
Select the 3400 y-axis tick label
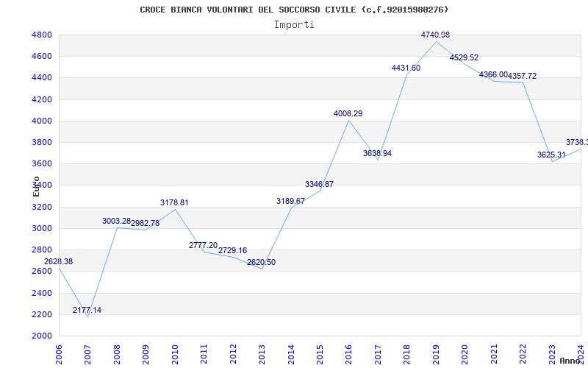click(41, 185)
